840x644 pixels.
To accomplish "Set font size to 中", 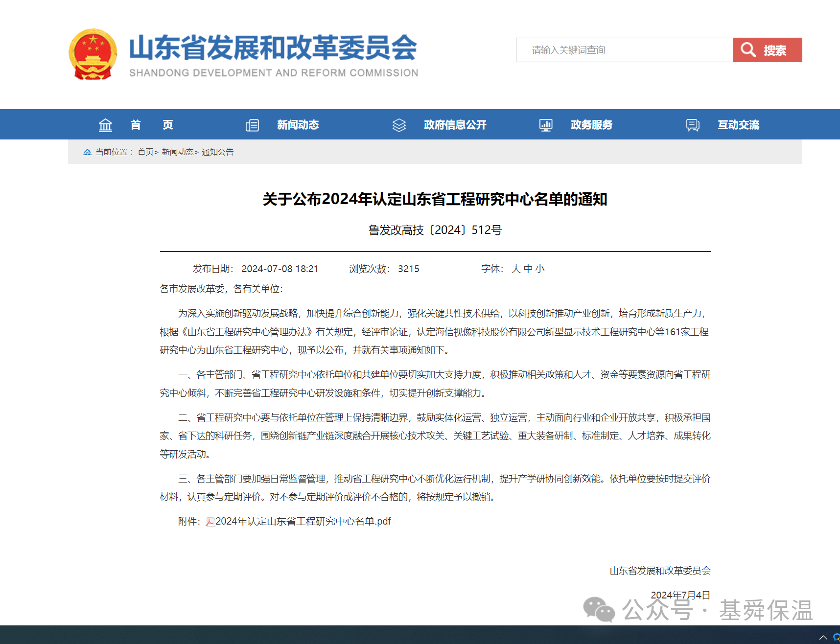I will coord(528,269).
